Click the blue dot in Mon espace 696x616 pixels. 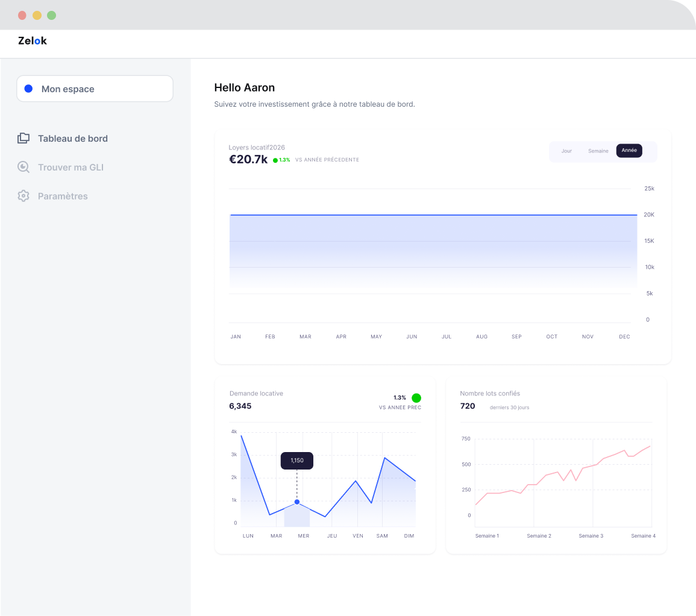[28, 89]
